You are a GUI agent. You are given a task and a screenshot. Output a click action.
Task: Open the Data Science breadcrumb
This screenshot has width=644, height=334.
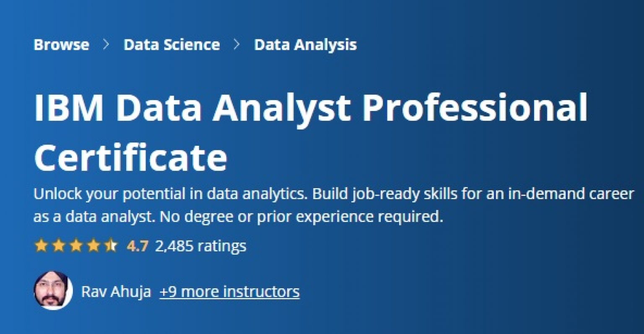tap(171, 44)
